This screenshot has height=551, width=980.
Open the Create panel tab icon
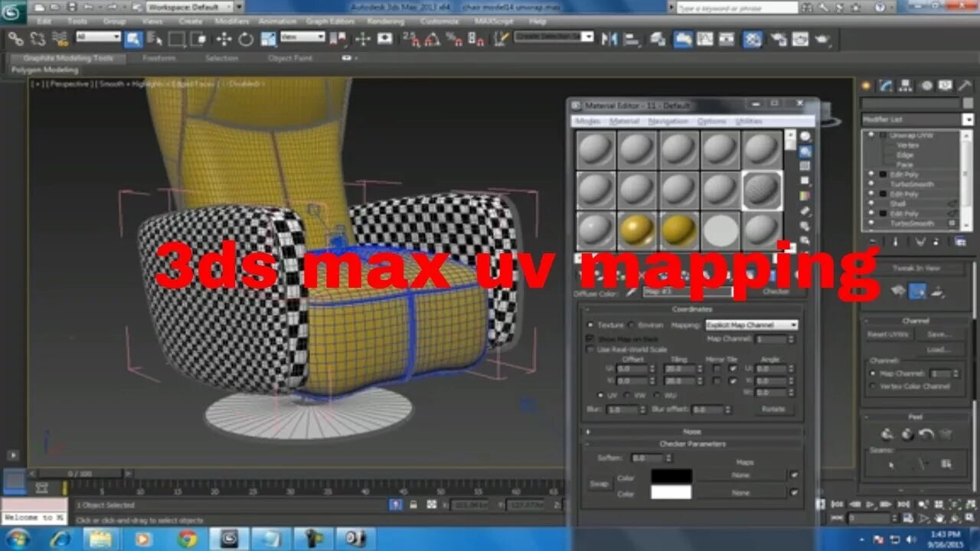click(866, 86)
